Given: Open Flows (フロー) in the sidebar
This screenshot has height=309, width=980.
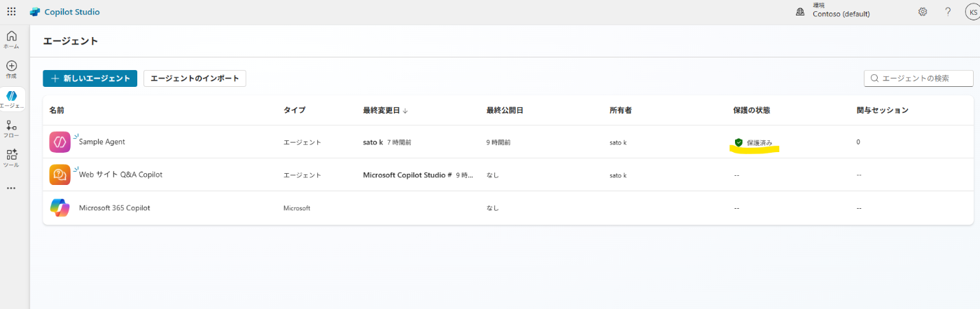Looking at the screenshot, I should (x=11, y=129).
